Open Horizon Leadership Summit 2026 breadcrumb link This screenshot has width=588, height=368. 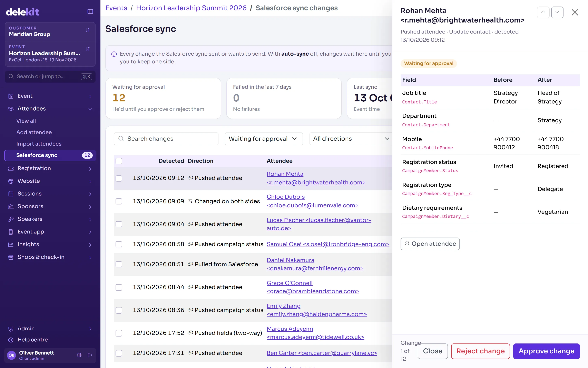[x=191, y=8]
